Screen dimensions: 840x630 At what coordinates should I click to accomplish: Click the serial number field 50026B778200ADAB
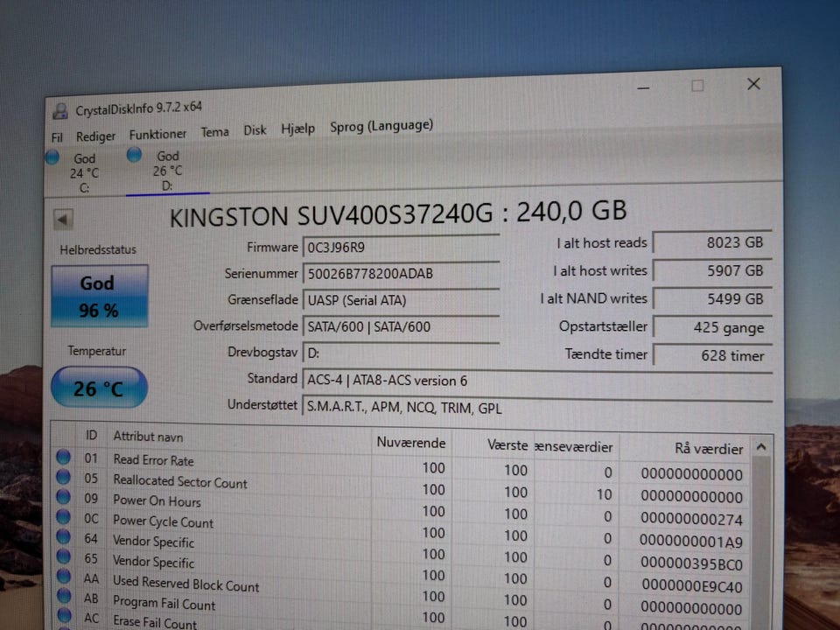pos(402,273)
